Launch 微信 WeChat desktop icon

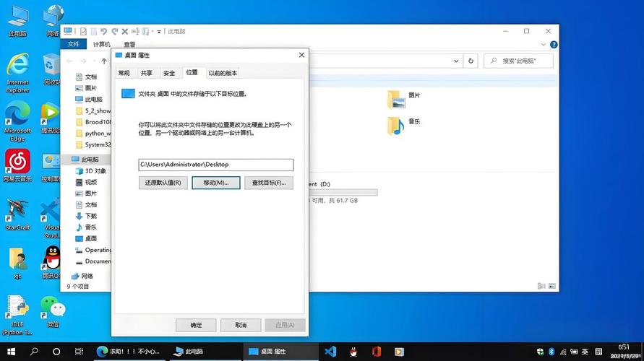pyautogui.click(x=53, y=312)
